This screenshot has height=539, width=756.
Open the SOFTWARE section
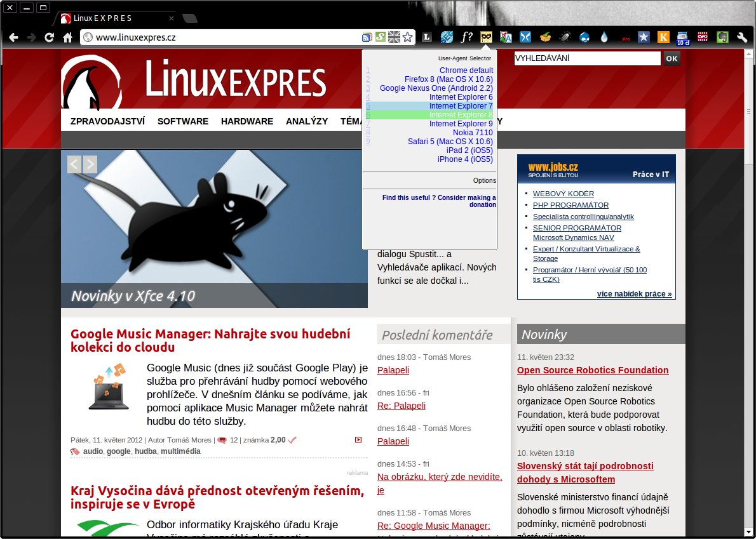point(183,121)
